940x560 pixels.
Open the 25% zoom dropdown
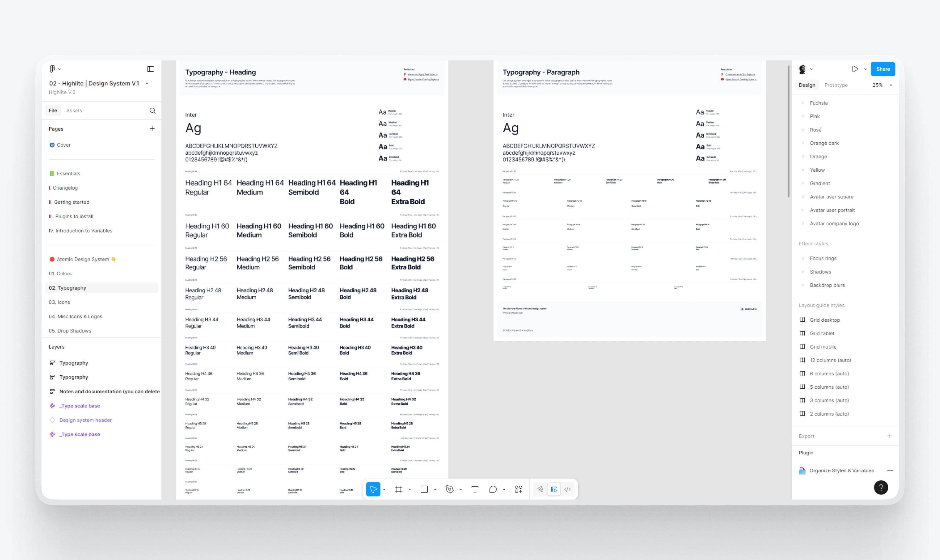pos(883,85)
